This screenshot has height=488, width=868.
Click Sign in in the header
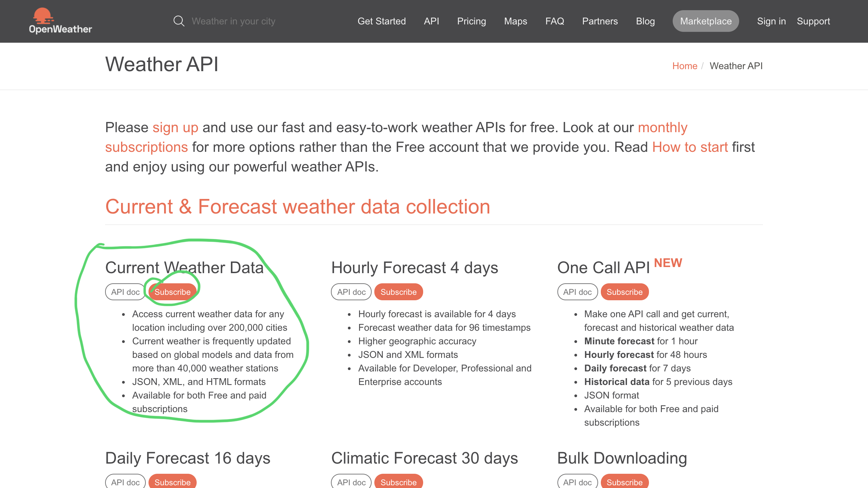[x=771, y=21]
